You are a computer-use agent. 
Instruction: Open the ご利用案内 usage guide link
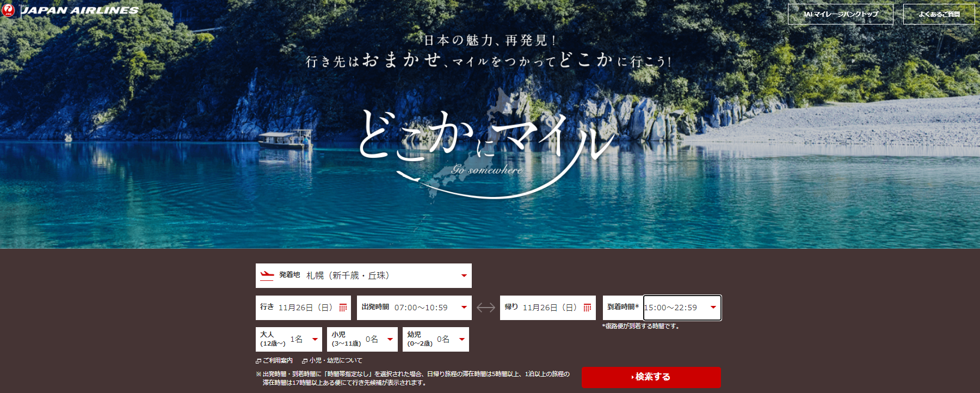278,360
